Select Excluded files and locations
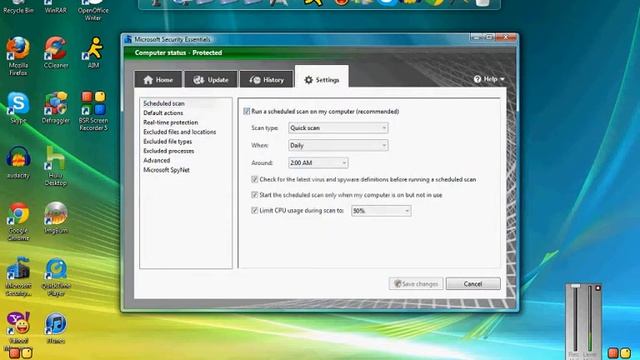Screen dimensions: 640x360 pos(179,132)
